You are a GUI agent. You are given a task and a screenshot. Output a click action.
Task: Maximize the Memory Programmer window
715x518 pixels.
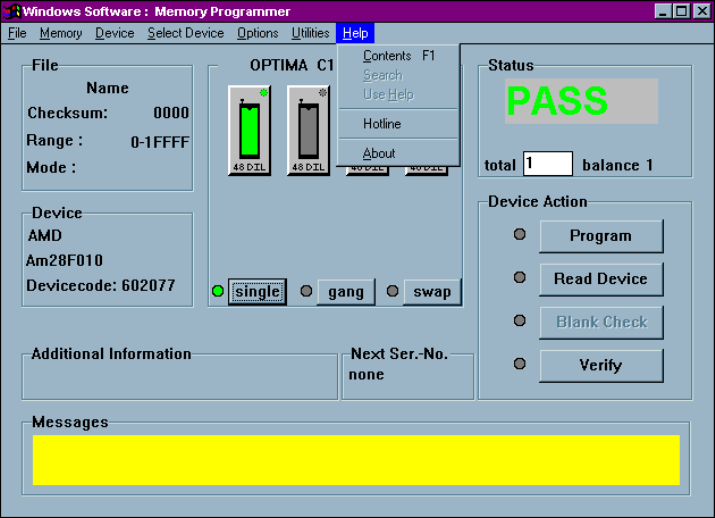682,11
